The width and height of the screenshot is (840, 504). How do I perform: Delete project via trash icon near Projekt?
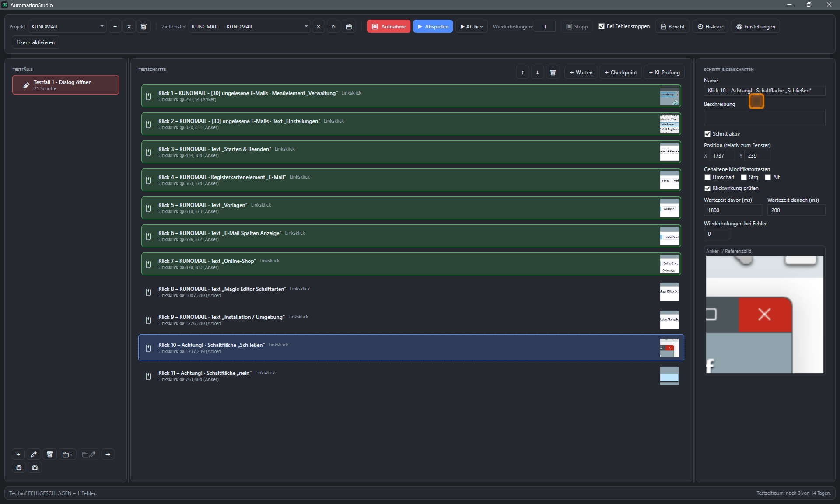pyautogui.click(x=143, y=27)
